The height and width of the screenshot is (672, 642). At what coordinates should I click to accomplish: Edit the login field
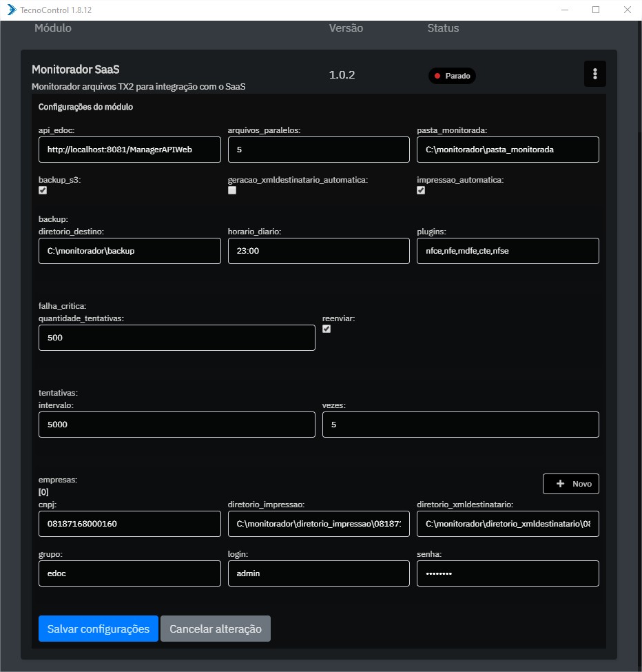319,573
